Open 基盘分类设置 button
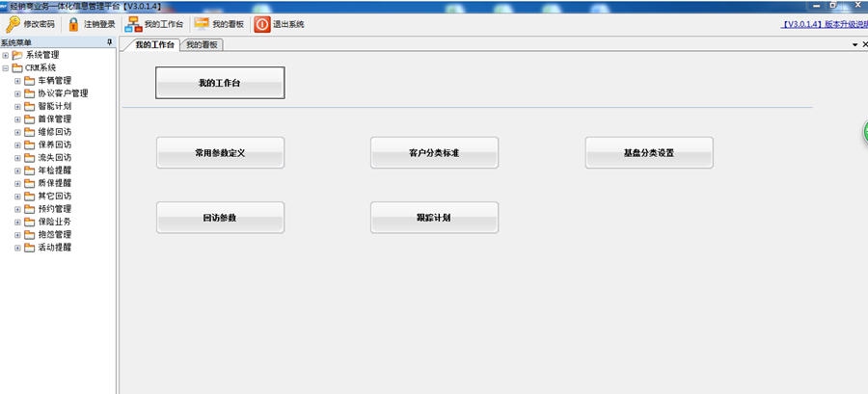 [649, 153]
